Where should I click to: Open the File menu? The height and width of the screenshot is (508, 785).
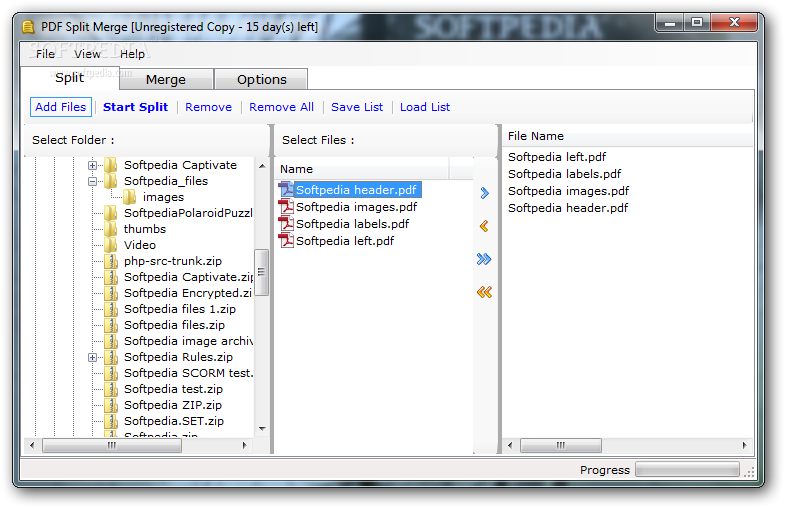point(45,54)
